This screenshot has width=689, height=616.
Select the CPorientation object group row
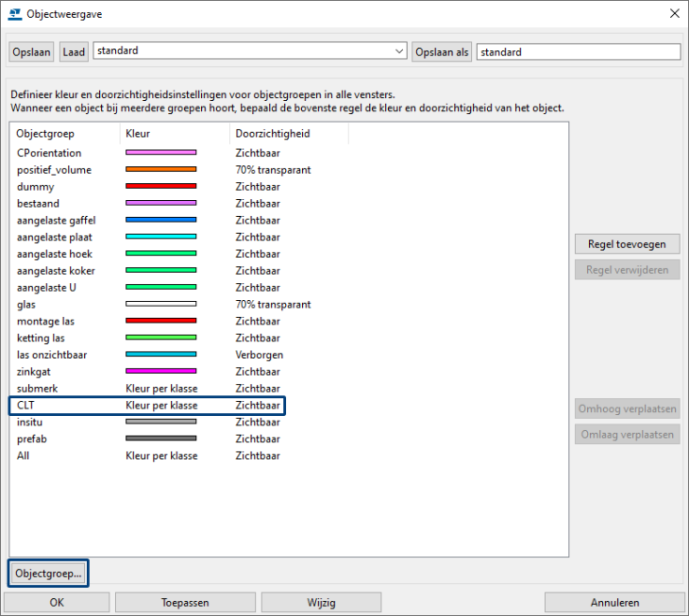(x=49, y=153)
